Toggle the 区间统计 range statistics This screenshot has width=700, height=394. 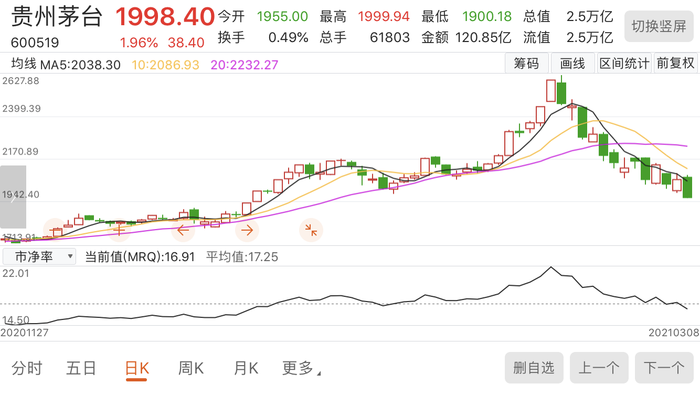[624, 63]
